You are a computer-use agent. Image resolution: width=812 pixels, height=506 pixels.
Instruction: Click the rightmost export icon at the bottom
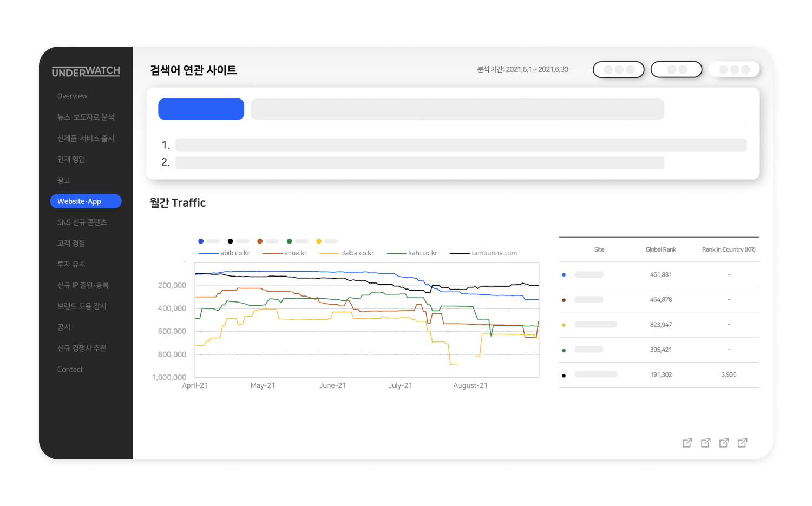pyautogui.click(x=742, y=443)
